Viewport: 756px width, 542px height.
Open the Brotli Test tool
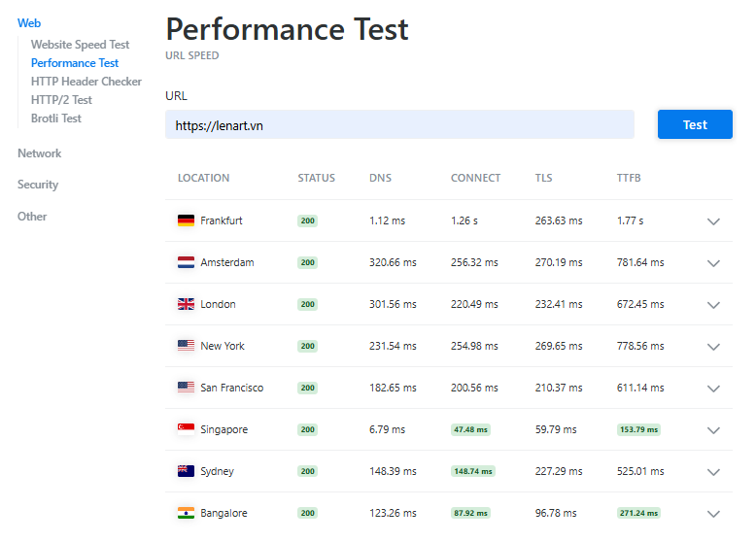(56, 119)
